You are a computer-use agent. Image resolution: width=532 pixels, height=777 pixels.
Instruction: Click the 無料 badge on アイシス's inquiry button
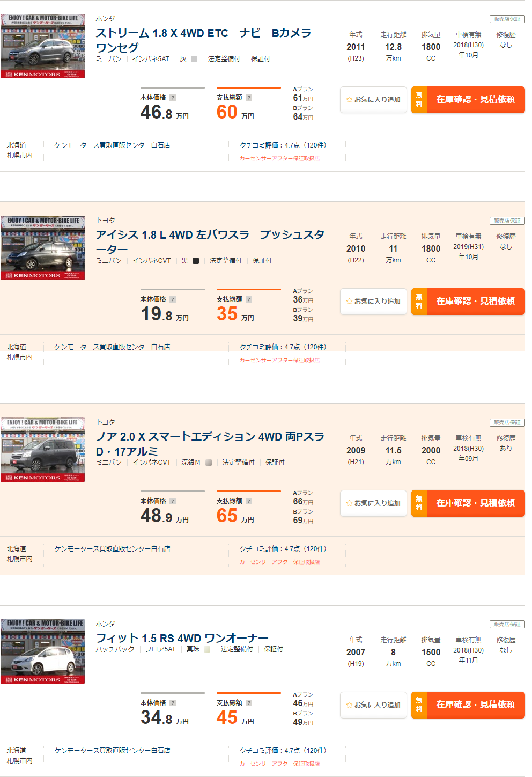point(418,302)
